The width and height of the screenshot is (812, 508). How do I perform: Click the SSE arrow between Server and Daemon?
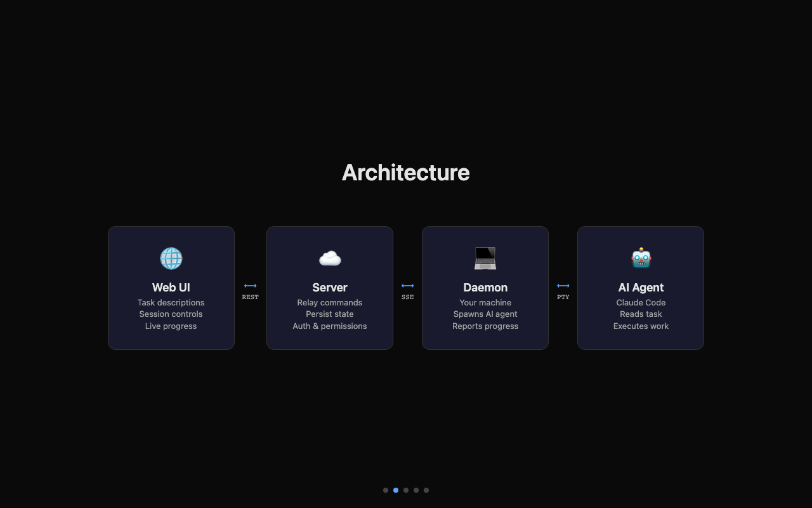[407, 286]
